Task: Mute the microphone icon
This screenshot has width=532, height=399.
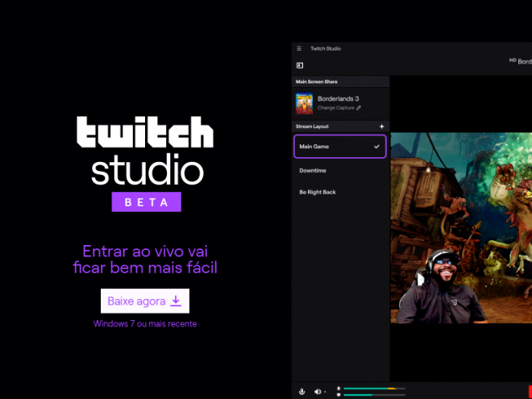Action: (301, 392)
